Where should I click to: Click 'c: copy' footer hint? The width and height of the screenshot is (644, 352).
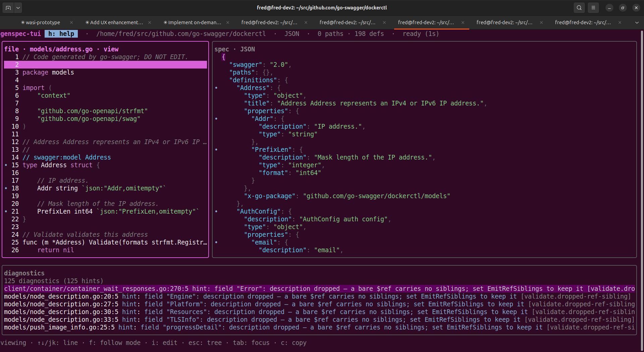[x=293, y=343]
